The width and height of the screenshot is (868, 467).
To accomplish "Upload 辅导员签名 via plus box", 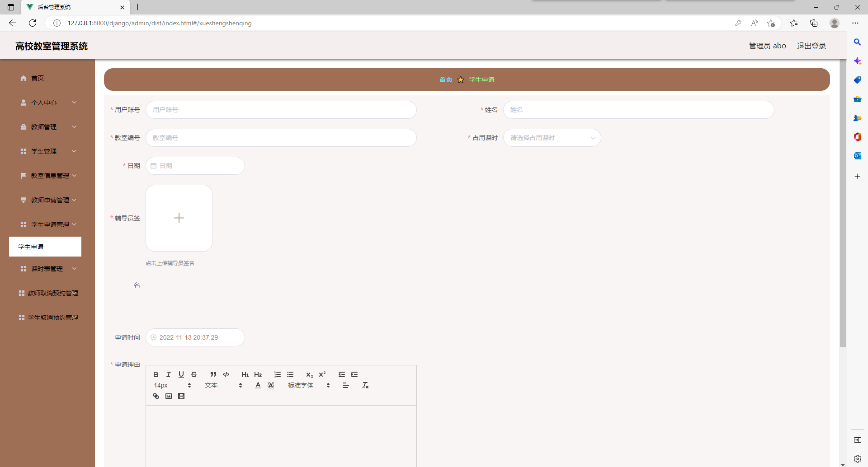I will click(179, 218).
